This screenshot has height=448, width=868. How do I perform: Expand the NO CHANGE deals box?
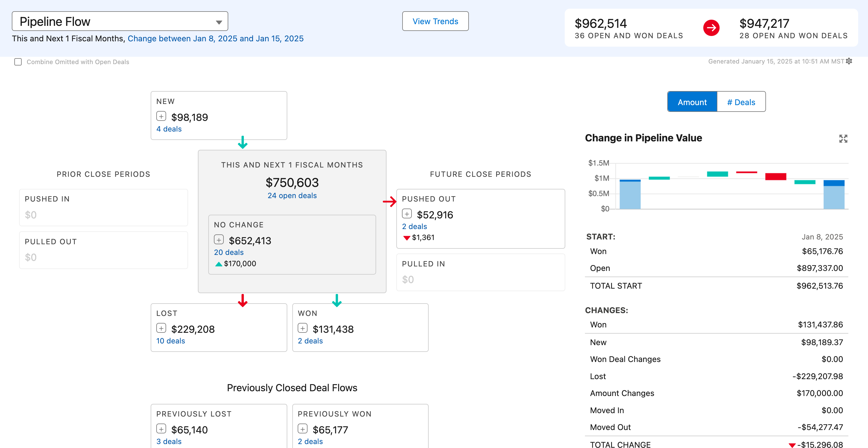coord(219,240)
